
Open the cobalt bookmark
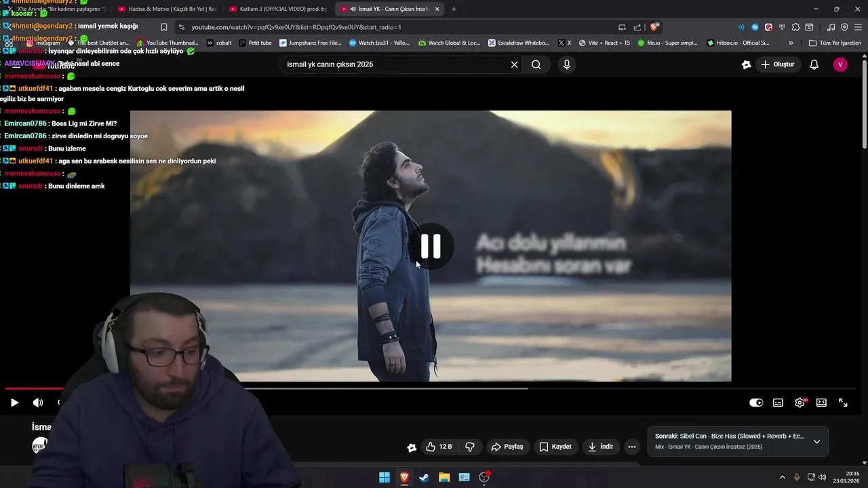click(x=219, y=43)
